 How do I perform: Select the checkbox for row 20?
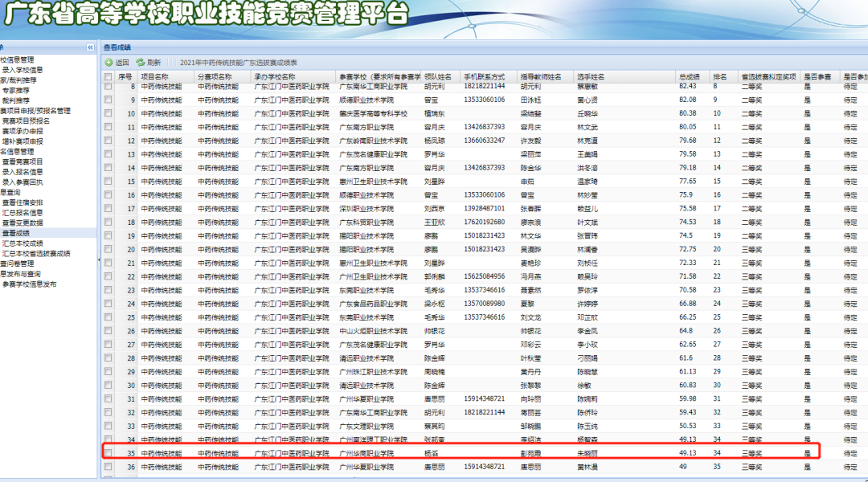coord(108,249)
